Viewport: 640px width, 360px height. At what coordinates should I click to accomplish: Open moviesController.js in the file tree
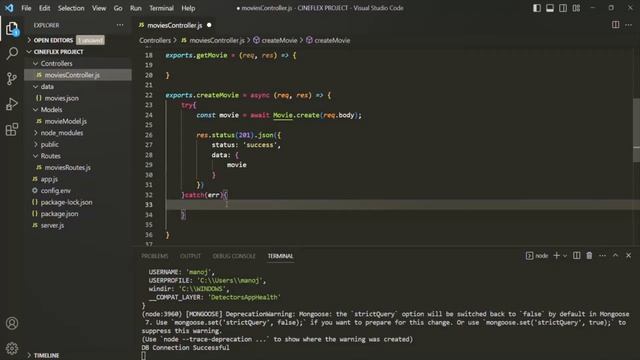(x=72, y=75)
